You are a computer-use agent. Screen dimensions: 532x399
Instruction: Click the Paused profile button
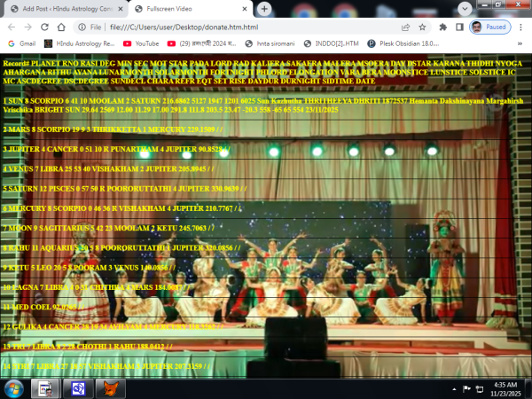[491, 27]
